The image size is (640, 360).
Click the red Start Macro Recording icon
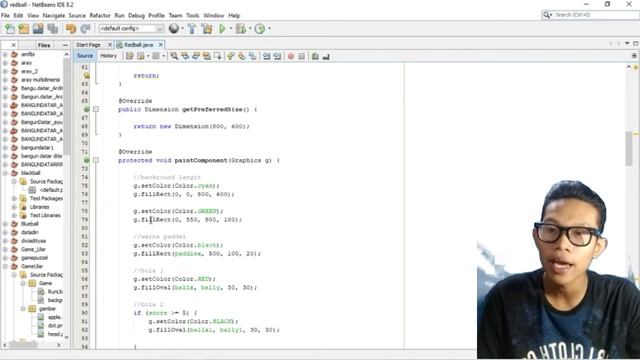(291, 56)
